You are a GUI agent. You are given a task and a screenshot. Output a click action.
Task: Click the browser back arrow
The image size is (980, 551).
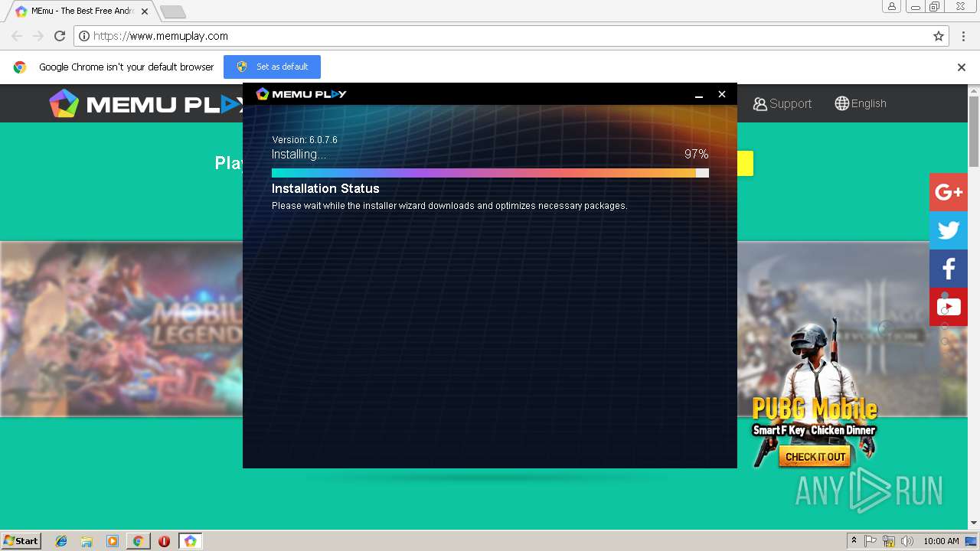pyautogui.click(x=17, y=36)
